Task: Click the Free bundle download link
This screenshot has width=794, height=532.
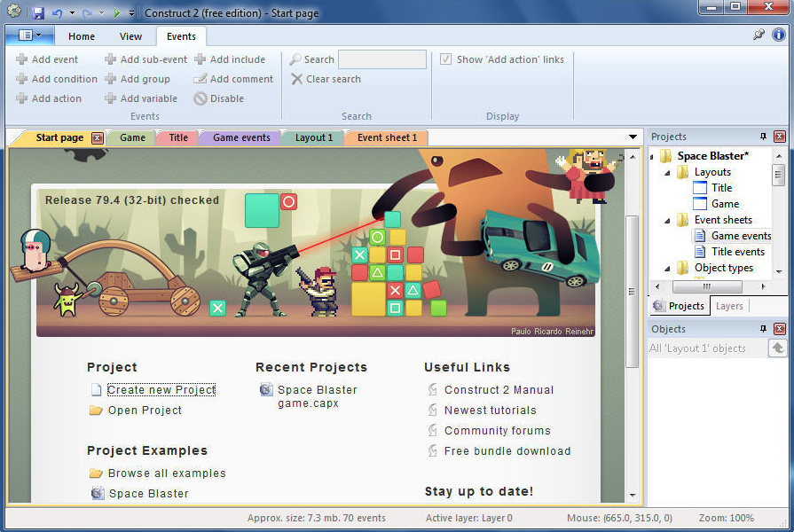Action: pyautogui.click(x=507, y=451)
